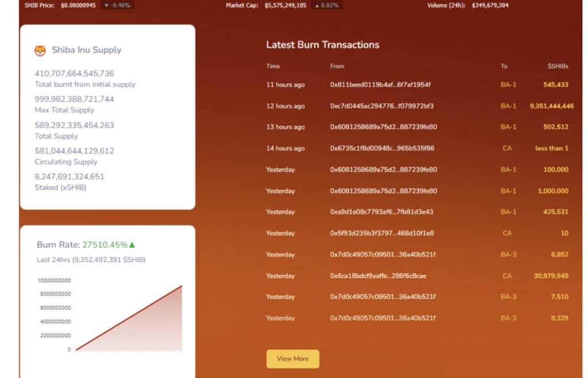Click the market cap up indicator 0.02%
Screen dimensions: 588x378
327,5
